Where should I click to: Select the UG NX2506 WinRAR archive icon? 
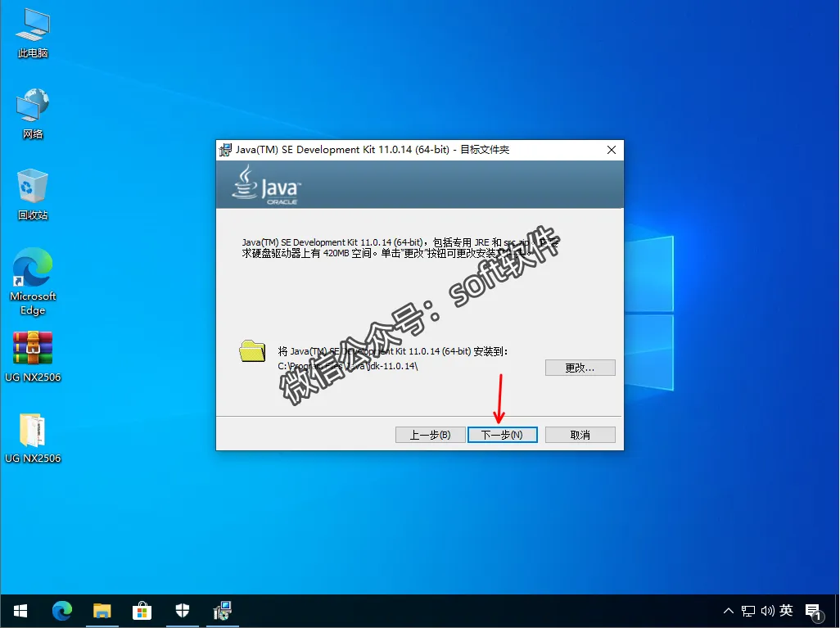33,357
